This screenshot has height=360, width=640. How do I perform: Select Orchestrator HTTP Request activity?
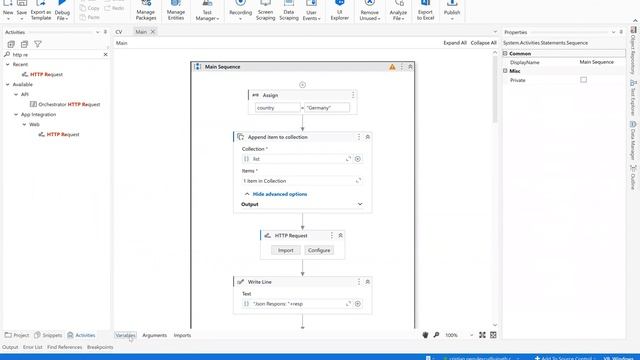pos(65,104)
